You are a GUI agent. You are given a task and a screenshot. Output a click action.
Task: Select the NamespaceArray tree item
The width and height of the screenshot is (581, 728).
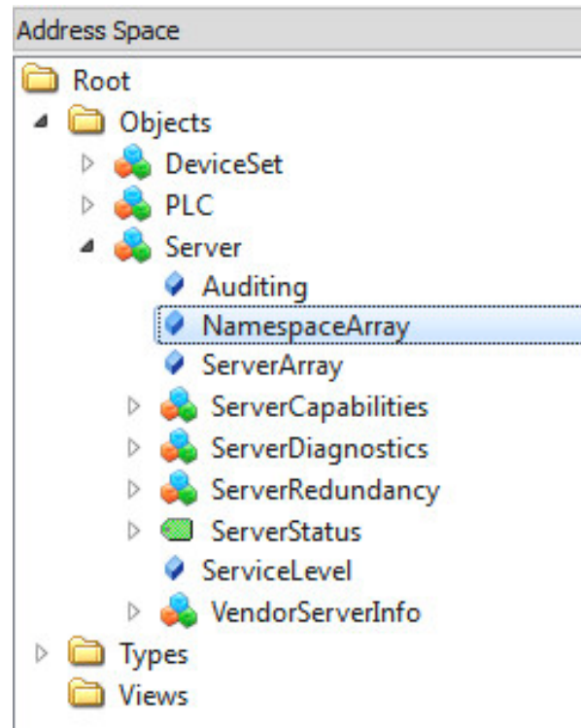click(x=369, y=325)
